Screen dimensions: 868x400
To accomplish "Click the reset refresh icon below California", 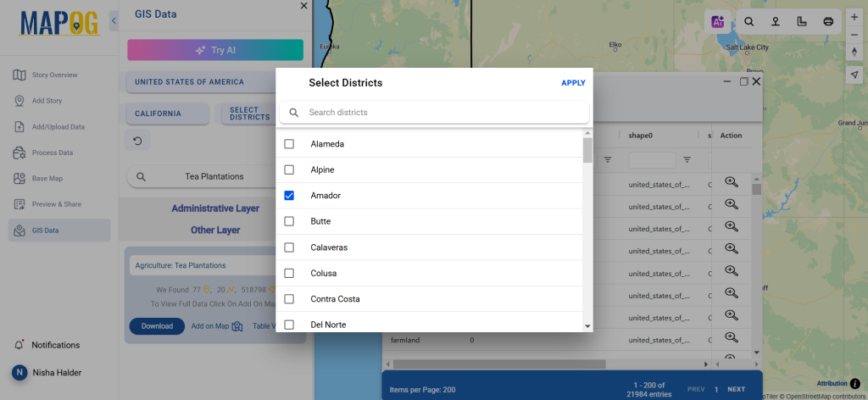I will pos(138,141).
